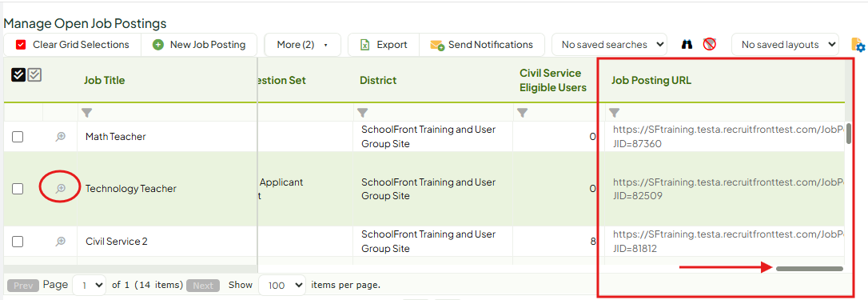Click the URL ending JID=82509
Viewport: 868px width, 300px height.
click(729, 189)
